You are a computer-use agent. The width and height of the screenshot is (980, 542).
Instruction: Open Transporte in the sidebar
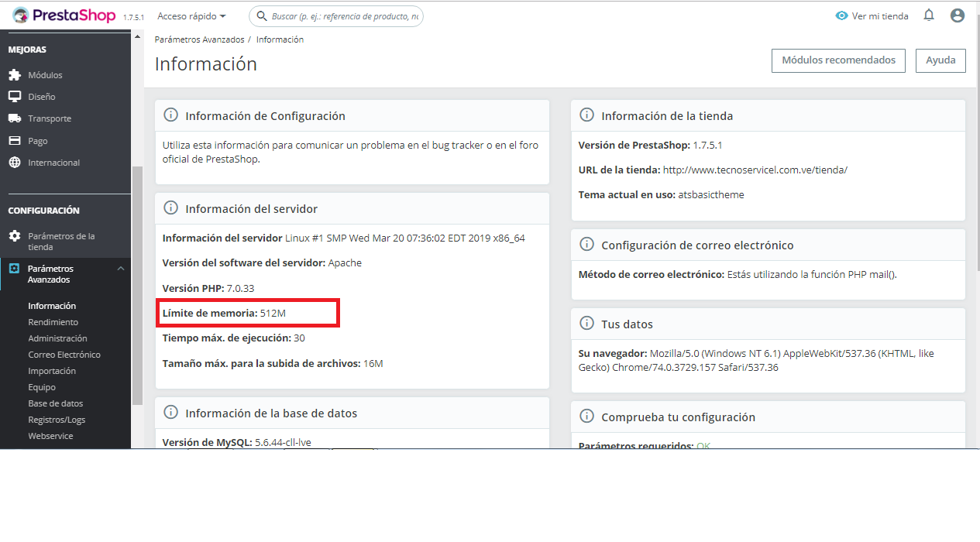pos(50,118)
